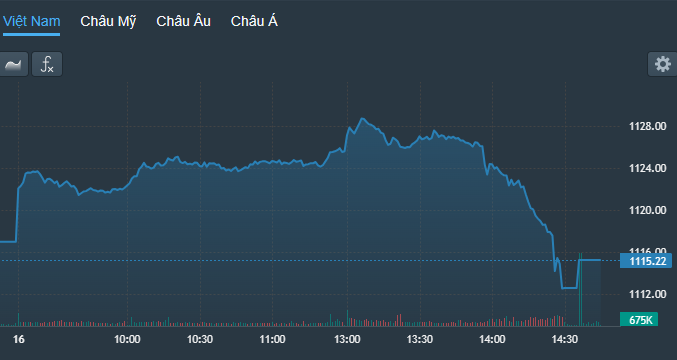The image size is (677, 360).
Task: Click the 1120.00 price axis label
Action: coord(648,210)
